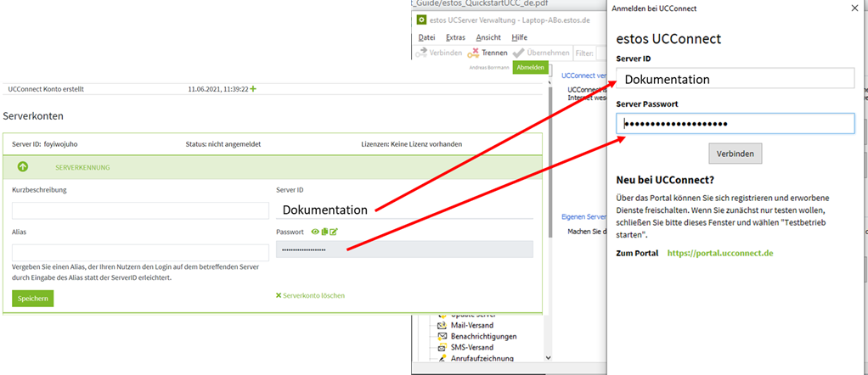
Task: Open the Datei menu
Action: point(426,37)
